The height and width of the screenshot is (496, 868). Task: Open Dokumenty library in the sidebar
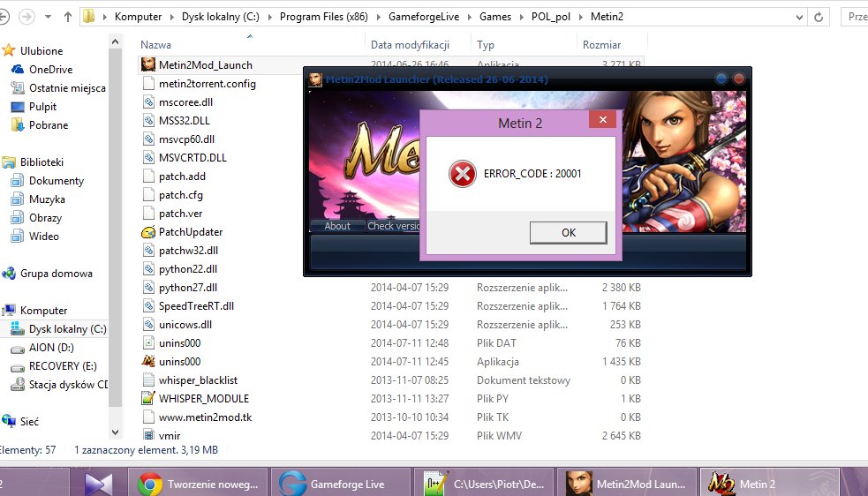(x=56, y=180)
